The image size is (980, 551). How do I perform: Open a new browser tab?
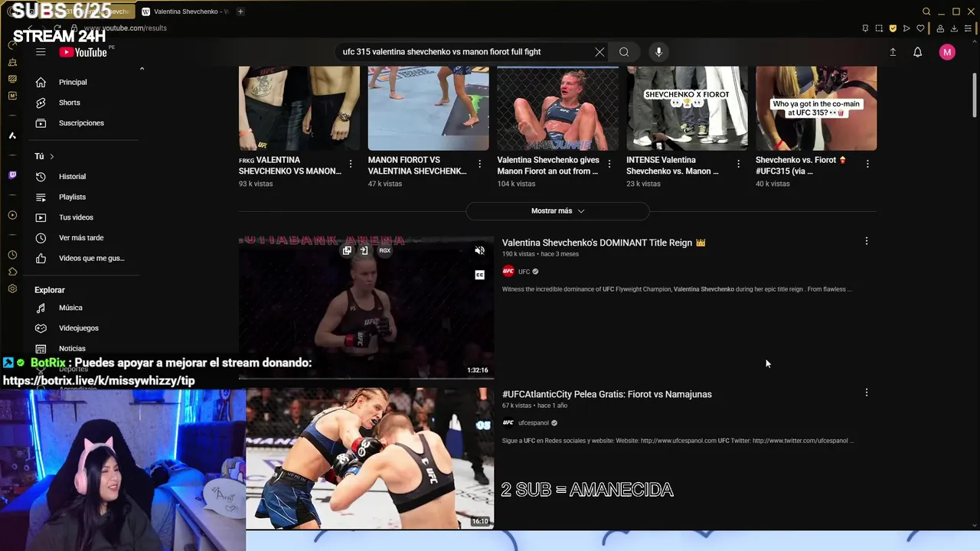[x=240, y=11]
